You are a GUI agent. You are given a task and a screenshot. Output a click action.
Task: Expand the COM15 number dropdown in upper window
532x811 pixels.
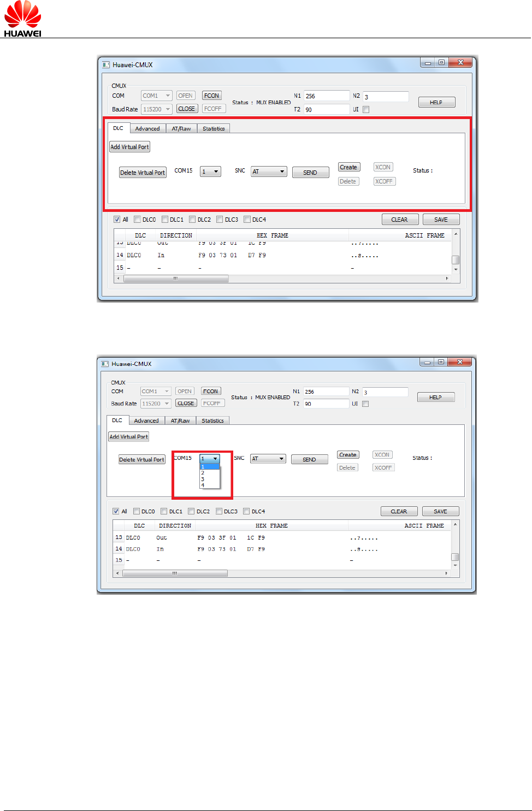tap(210, 171)
